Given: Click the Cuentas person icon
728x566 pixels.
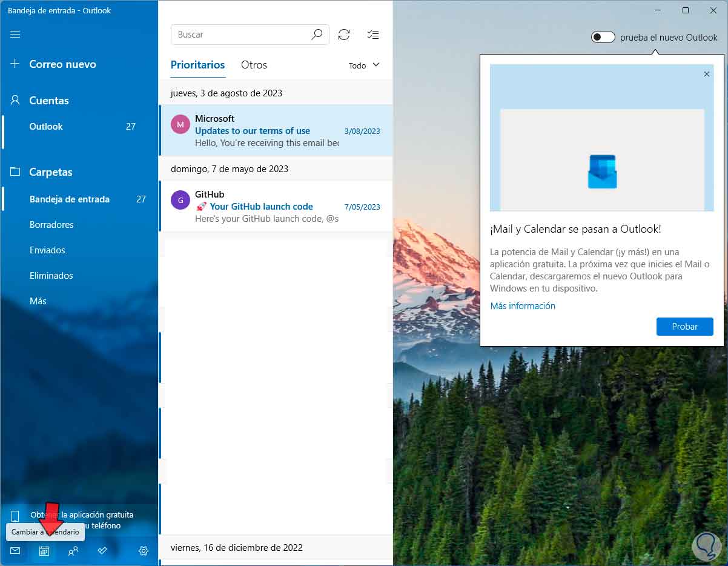Looking at the screenshot, I should 15,101.
